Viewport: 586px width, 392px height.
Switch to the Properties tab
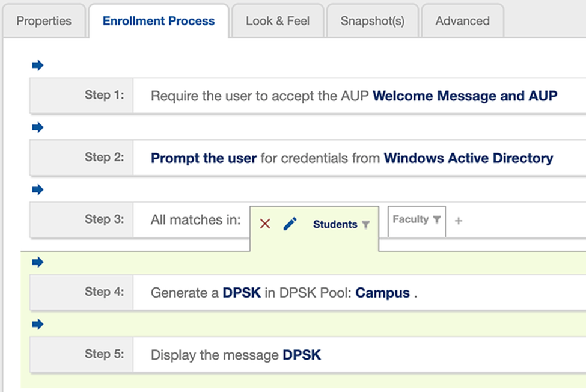point(44,21)
